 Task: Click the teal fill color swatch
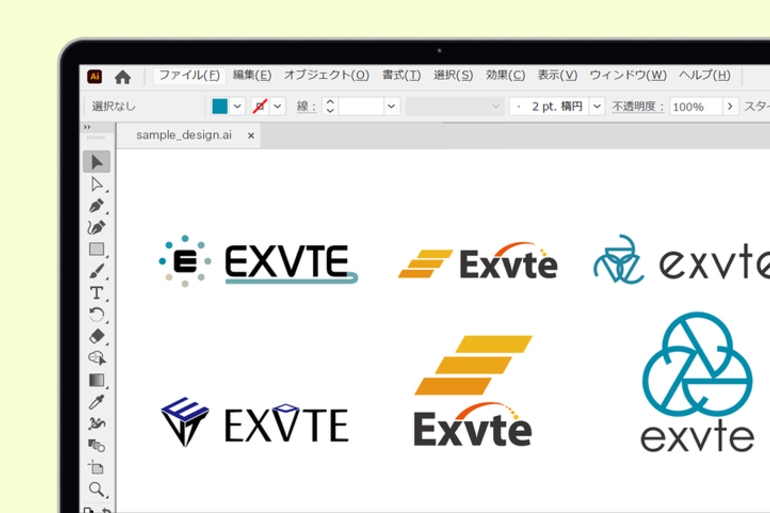pyautogui.click(x=220, y=106)
